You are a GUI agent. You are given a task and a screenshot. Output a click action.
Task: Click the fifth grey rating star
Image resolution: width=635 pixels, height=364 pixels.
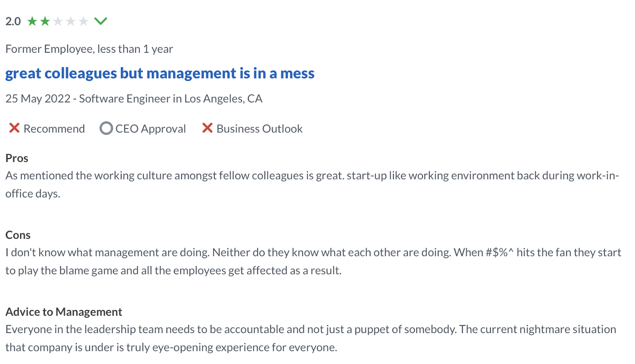(83, 21)
